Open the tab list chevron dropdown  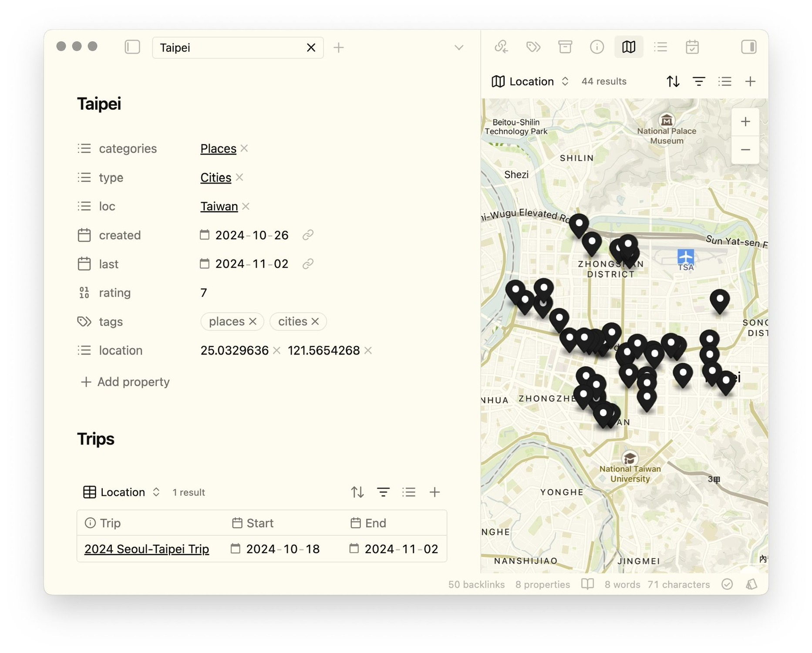459,47
